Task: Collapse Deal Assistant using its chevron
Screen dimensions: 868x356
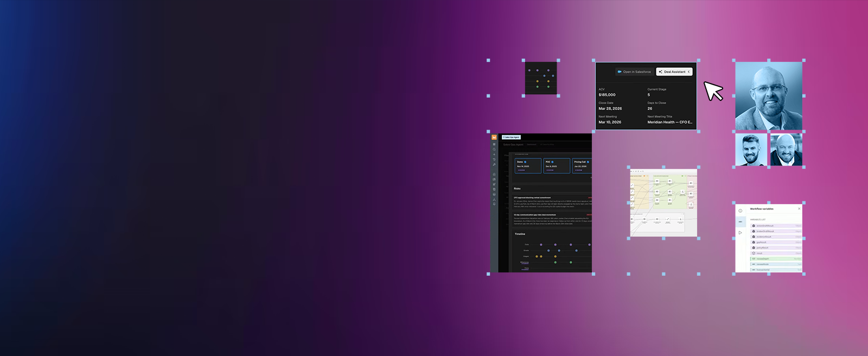Action: point(689,72)
